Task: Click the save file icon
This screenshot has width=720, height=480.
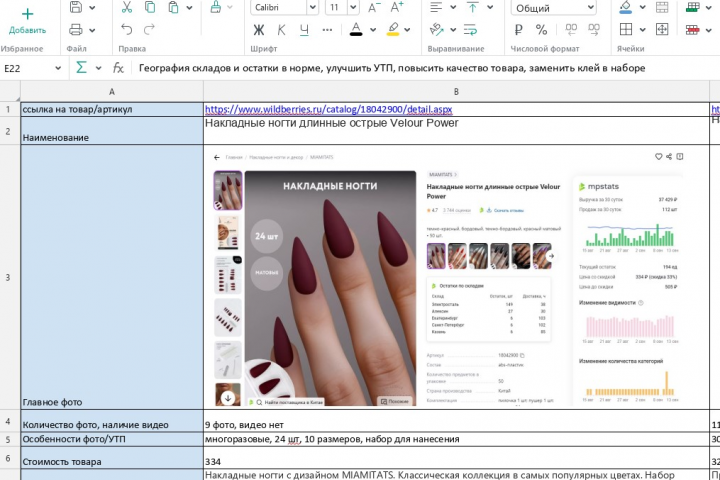Action: click(x=76, y=7)
